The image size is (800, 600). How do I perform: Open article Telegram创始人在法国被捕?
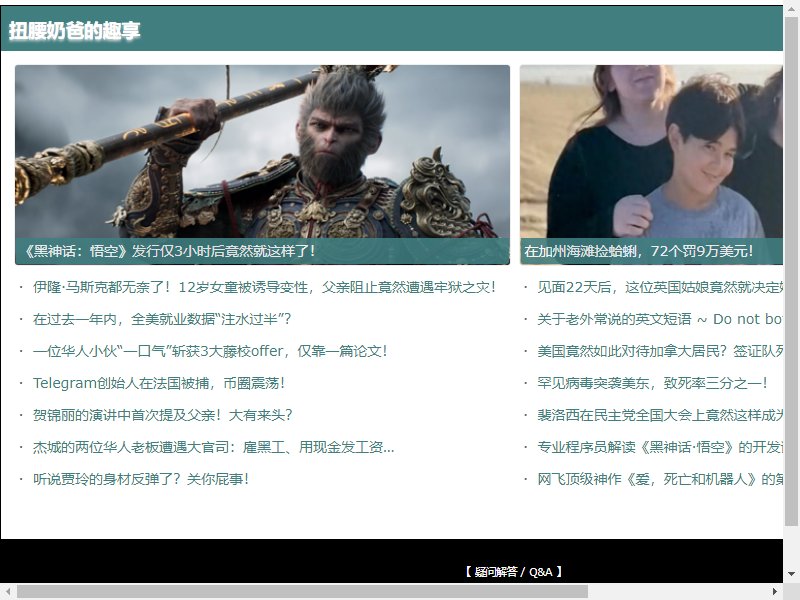point(159,383)
